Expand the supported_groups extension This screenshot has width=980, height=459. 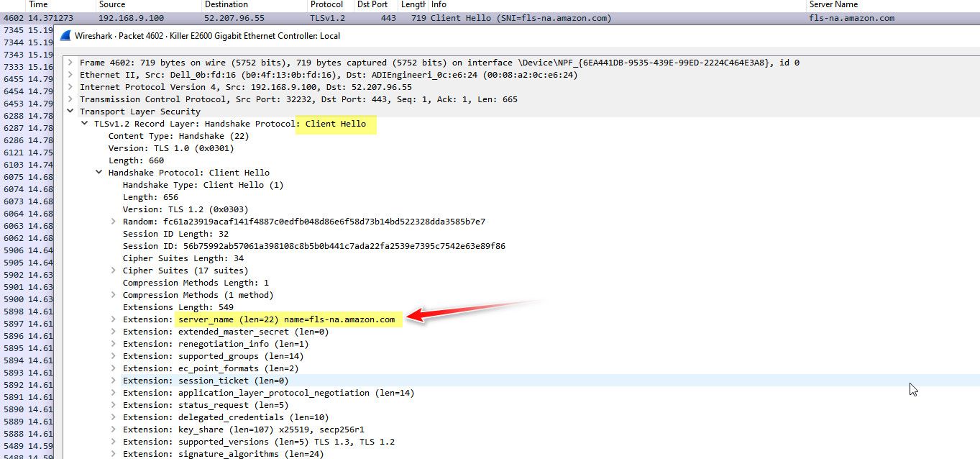113,356
